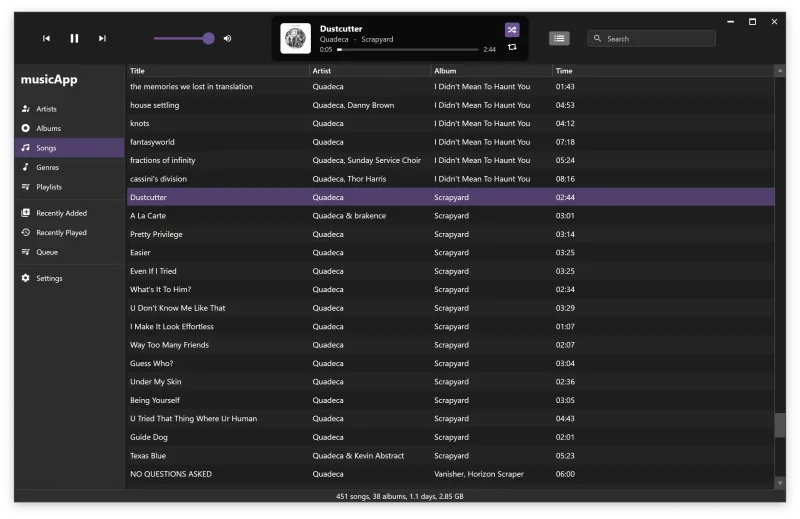800x519 pixels.
Task: Select the song 'knots'
Action: pos(451,123)
